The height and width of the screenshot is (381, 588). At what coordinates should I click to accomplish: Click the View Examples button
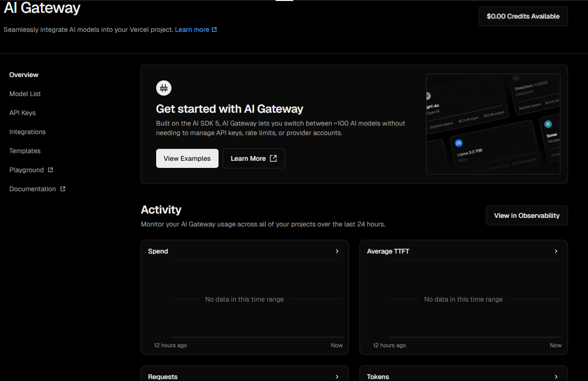pos(187,158)
